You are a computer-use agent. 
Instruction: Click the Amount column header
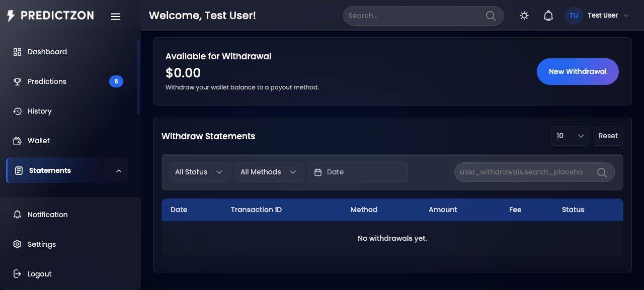point(443,210)
